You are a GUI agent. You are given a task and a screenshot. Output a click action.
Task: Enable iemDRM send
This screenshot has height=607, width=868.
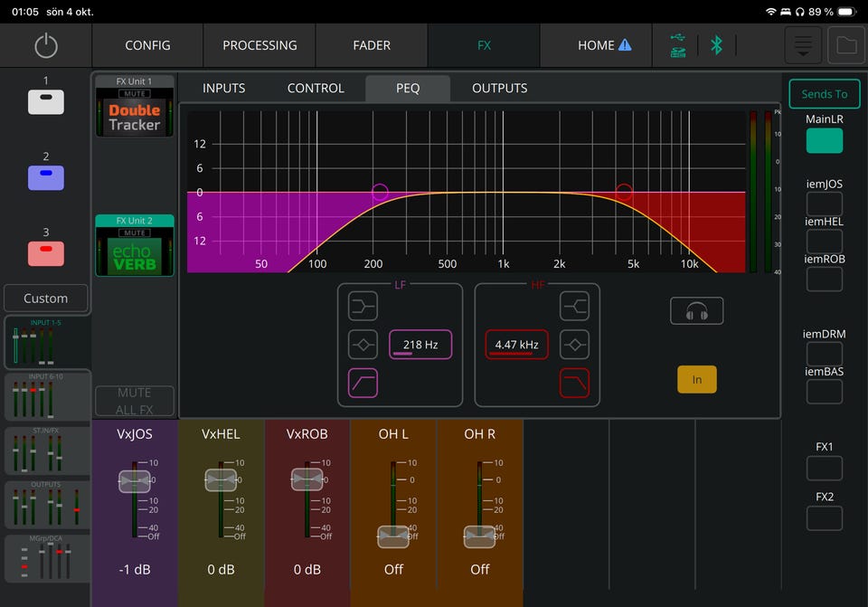825,354
